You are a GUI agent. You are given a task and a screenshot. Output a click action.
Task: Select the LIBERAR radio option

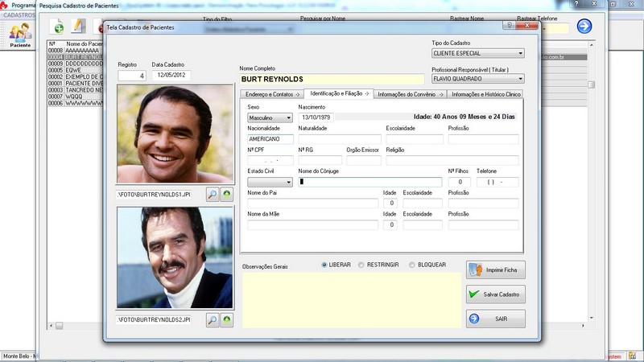(324, 265)
